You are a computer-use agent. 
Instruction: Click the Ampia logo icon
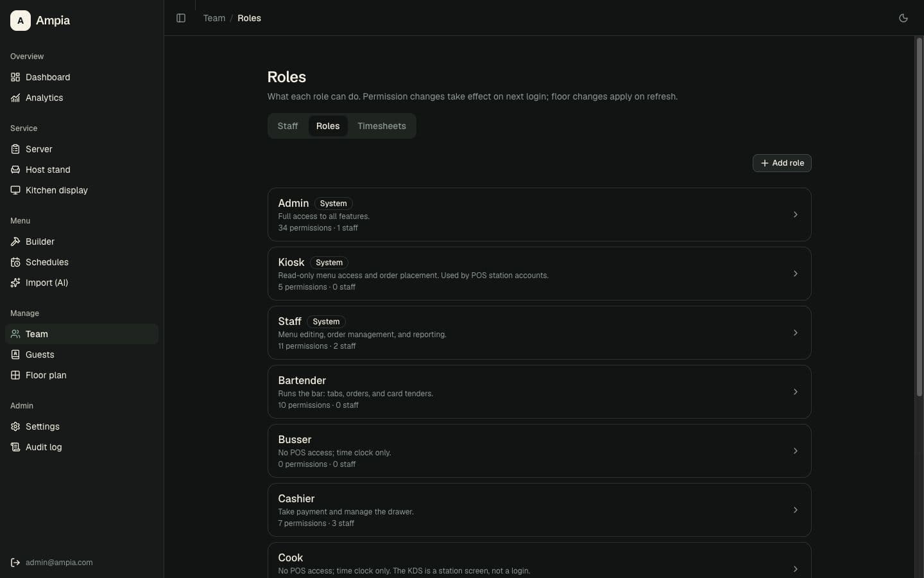[21, 21]
